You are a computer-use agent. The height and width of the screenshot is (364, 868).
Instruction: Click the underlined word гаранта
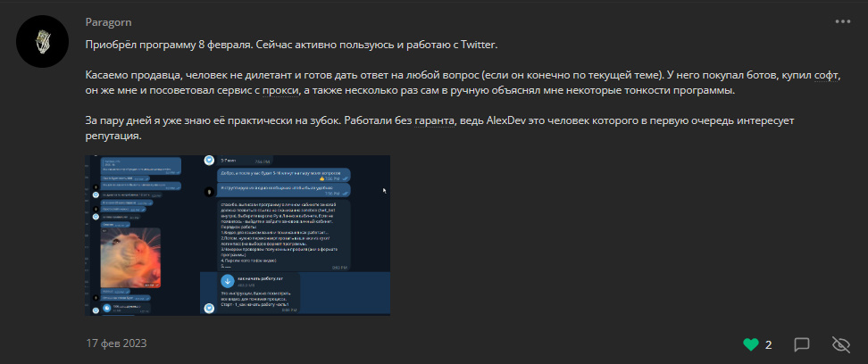pyautogui.click(x=435, y=120)
